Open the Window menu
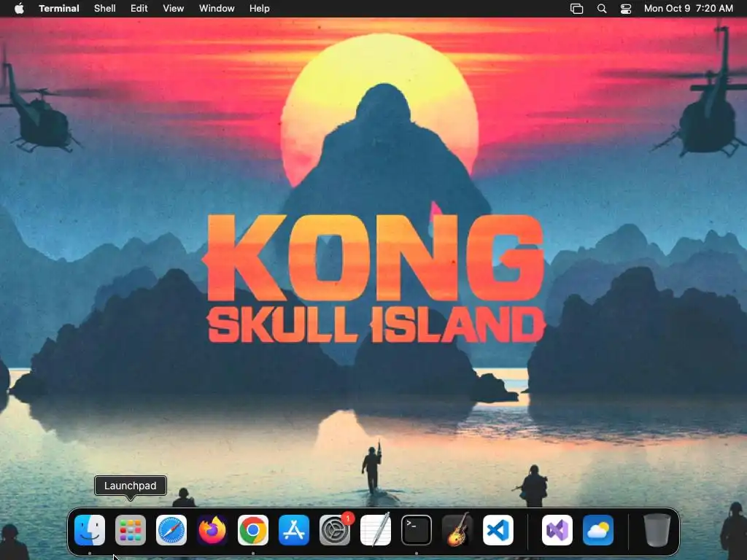 tap(217, 8)
